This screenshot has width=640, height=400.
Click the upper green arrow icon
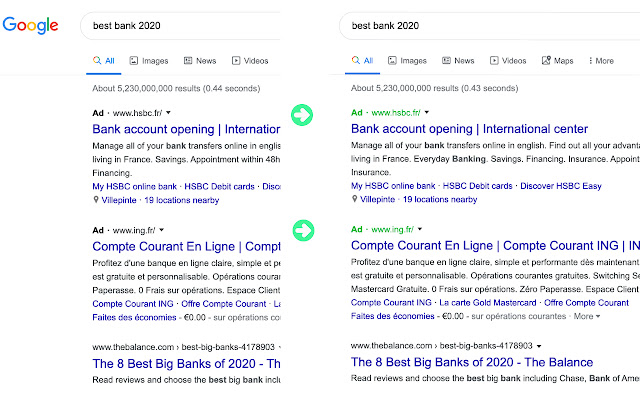click(302, 115)
